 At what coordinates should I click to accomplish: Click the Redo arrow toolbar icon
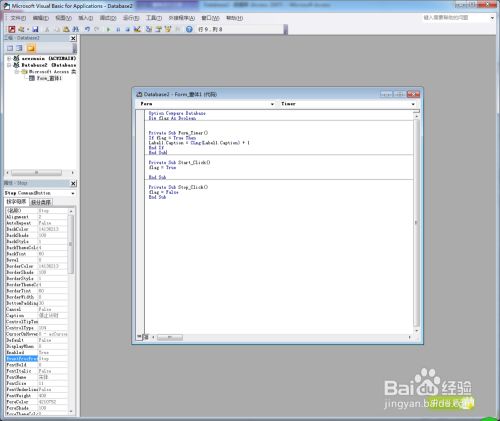[x=97, y=29]
